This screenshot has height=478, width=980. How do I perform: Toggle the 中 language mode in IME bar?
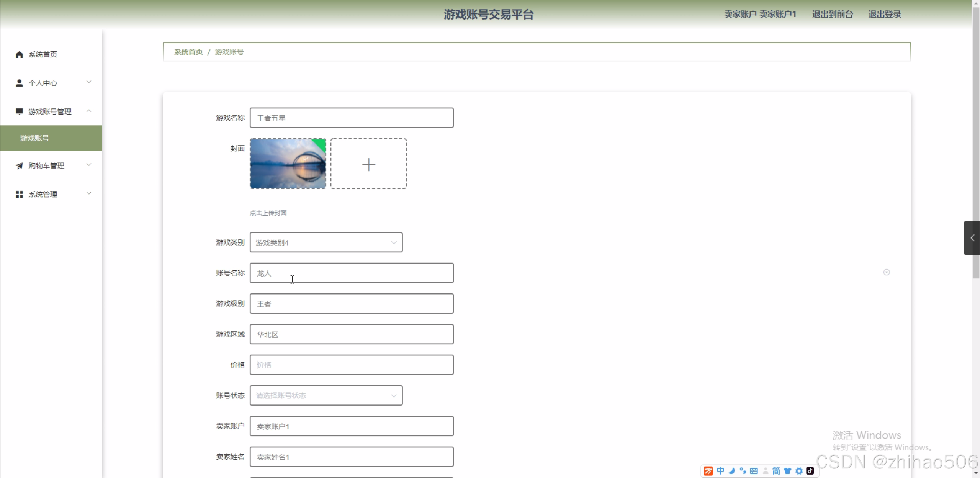pyautogui.click(x=720, y=471)
